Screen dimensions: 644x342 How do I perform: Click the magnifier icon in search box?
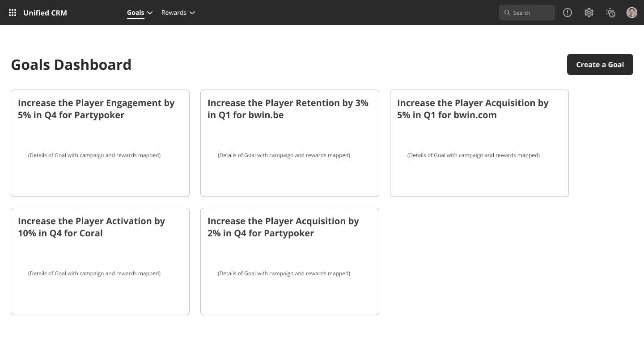point(507,13)
